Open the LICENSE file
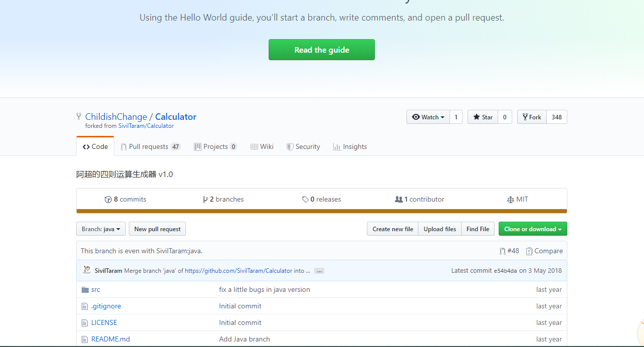Viewport: 644px width, 347px height. coord(104,322)
